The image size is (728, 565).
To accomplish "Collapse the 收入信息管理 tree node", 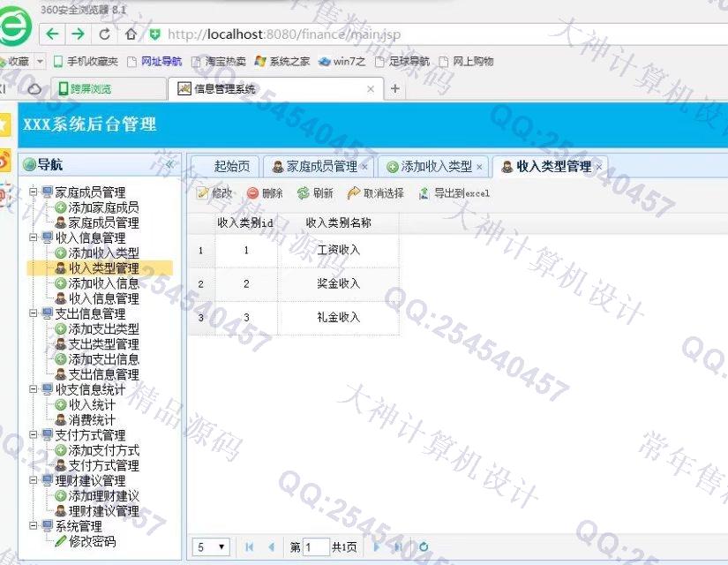I will (x=33, y=237).
